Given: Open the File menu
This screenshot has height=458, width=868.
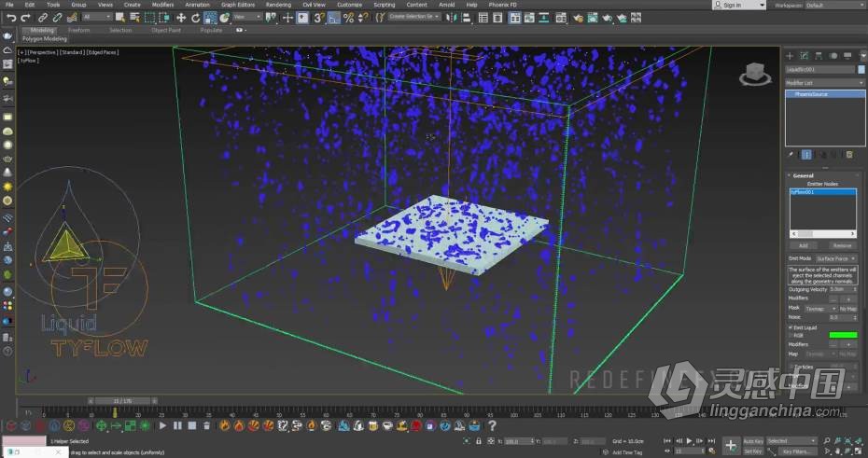Looking at the screenshot, I should [x=9, y=5].
